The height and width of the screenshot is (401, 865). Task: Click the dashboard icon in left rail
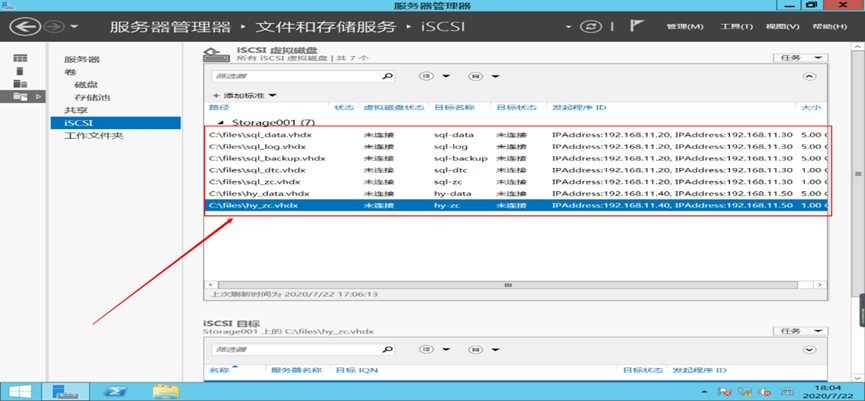tap(20, 58)
